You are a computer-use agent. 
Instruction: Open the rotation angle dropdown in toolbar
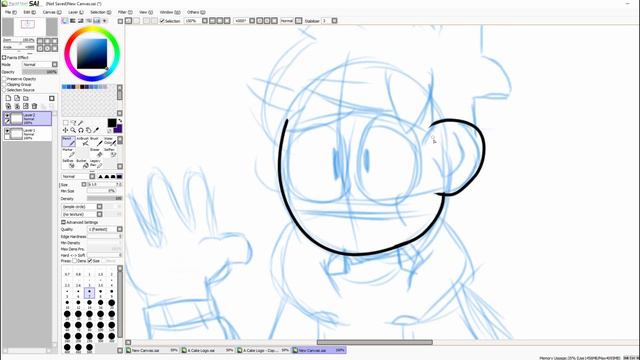pyautogui.click(x=252, y=20)
